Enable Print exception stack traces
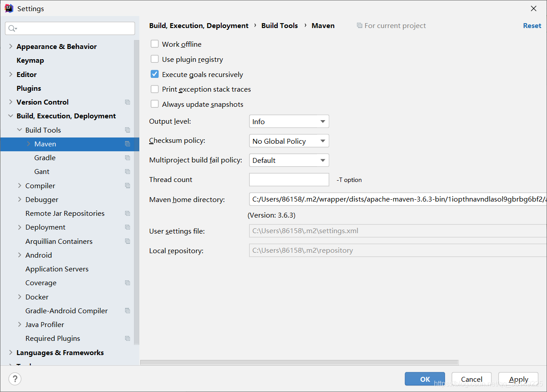Viewport: 547px width, 392px height. tap(154, 89)
